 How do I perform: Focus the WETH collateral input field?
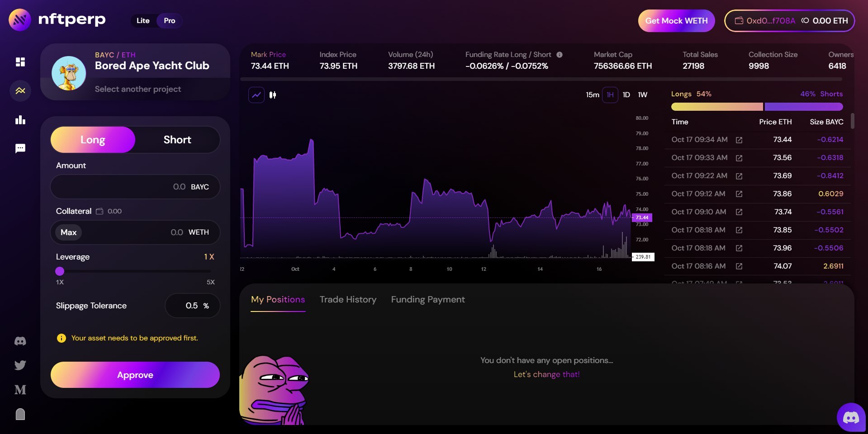(135, 232)
